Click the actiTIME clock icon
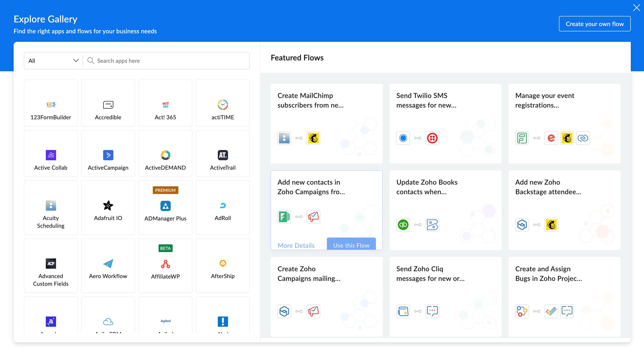644x350 pixels. point(222,105)
